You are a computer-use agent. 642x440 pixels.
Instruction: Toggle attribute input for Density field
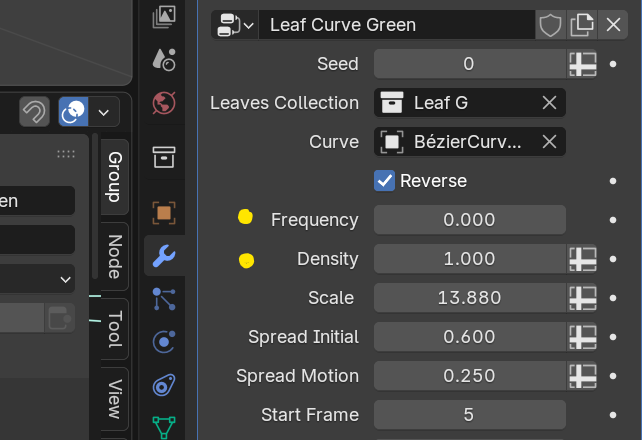583,259
